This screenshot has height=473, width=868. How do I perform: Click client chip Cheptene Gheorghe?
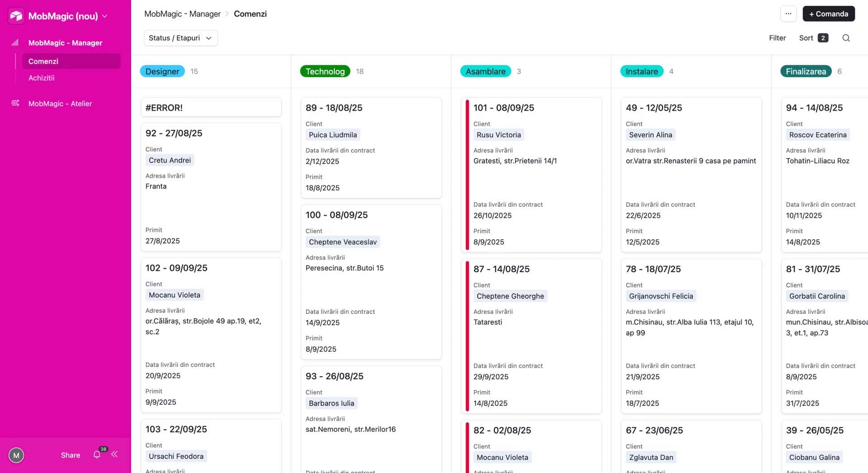[510, 296]
